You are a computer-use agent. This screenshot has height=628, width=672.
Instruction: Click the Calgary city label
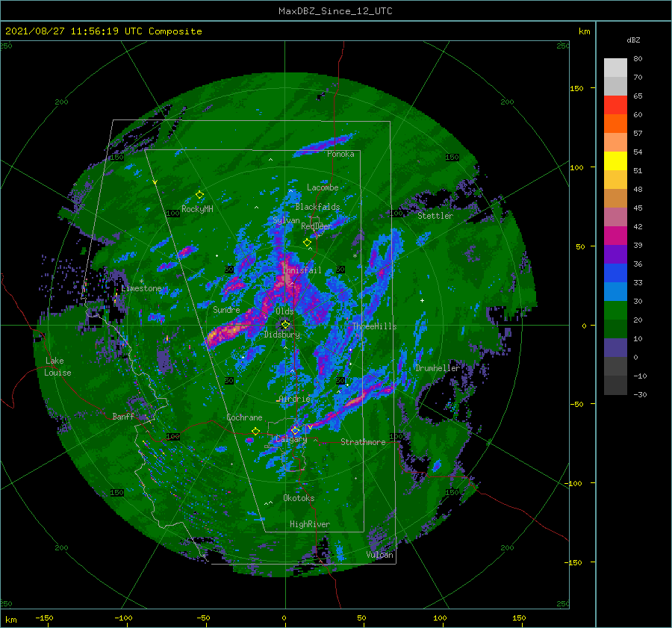pyautogui.click(x=291, y=439)
